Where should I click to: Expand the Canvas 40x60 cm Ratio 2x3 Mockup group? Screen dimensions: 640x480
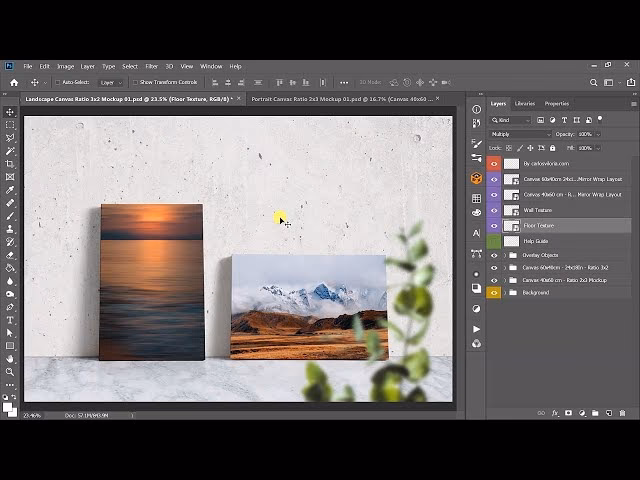[x=504, y=280]
